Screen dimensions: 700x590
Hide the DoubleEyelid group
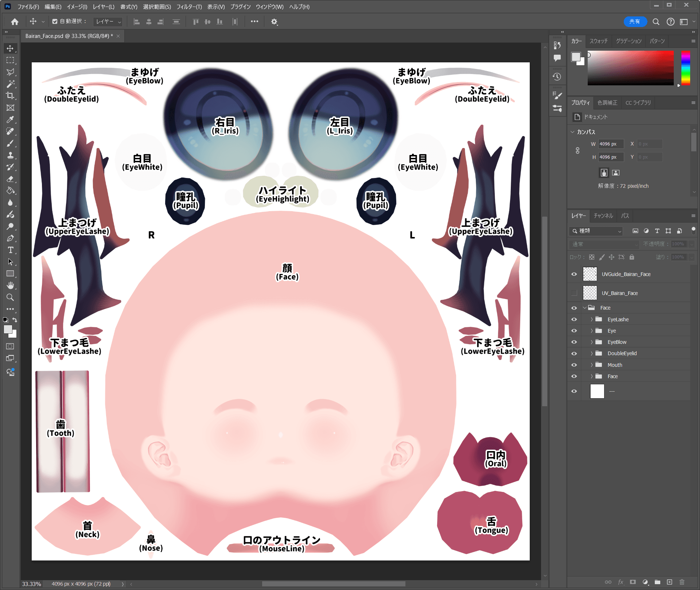click(574, 353)
